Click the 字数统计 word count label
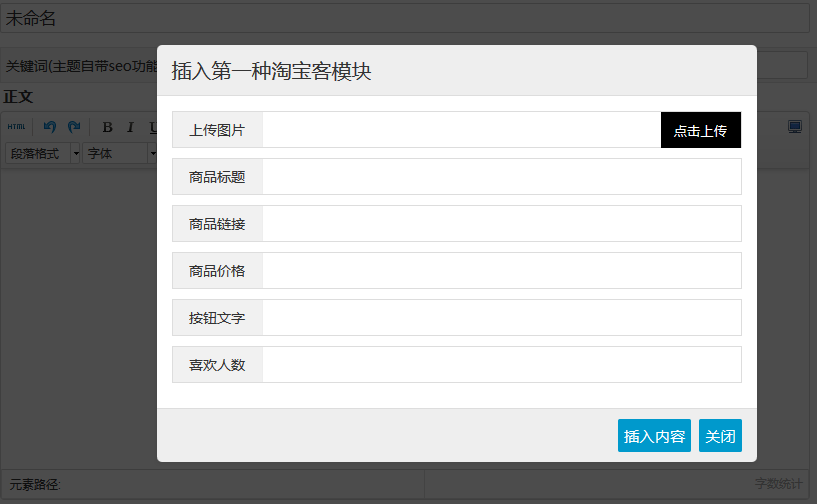 click(778, 484)
